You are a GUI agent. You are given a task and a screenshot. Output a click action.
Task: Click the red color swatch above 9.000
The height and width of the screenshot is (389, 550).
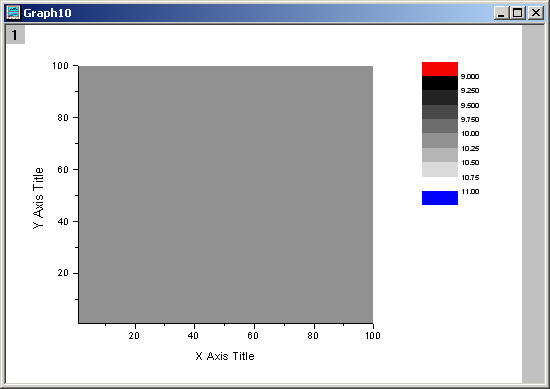(x=440, y=69)
